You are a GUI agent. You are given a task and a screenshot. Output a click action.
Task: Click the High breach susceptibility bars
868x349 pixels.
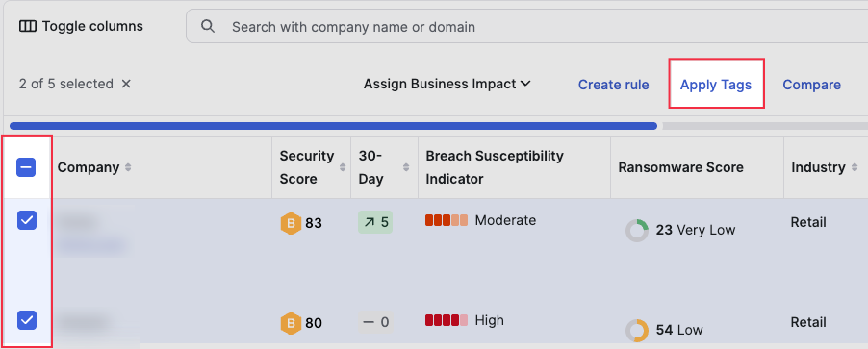[x=447, y=320]
